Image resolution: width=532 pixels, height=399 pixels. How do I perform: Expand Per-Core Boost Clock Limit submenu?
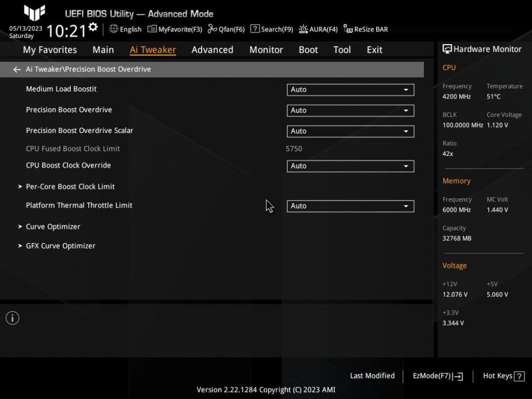click(70, 187)
